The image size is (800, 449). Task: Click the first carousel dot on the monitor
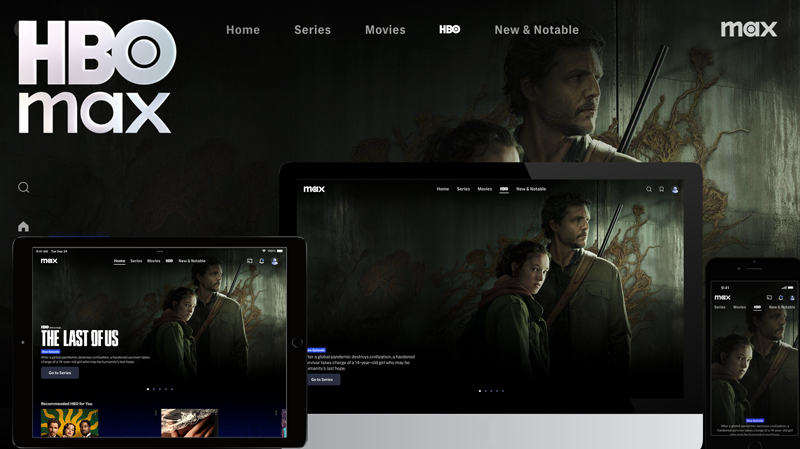pyautogui.click(x=480, y=390)
